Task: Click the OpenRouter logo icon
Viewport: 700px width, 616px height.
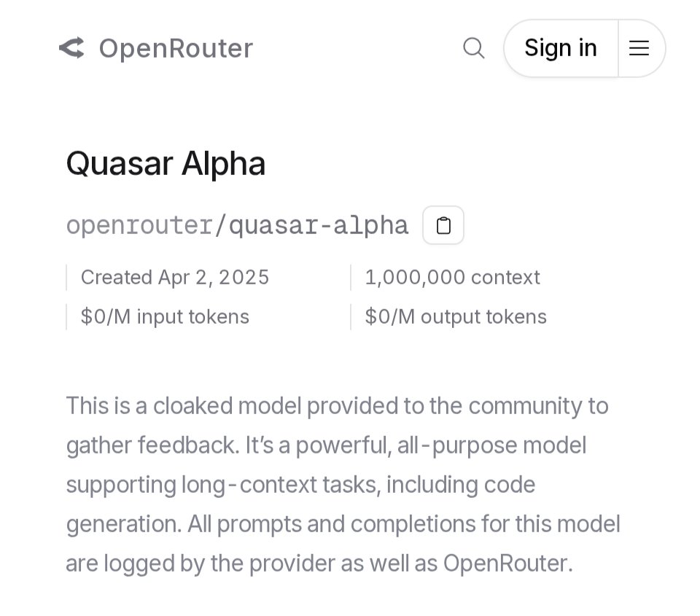Action: click(x=71, y=48)
